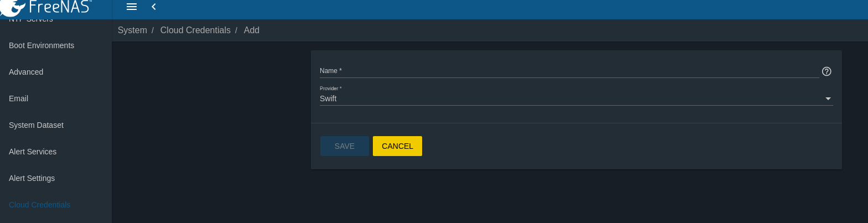Click the hamburger menu icon
Image resolution: width=868 pixels, height=223 pixels.
(x=132, y=7)
